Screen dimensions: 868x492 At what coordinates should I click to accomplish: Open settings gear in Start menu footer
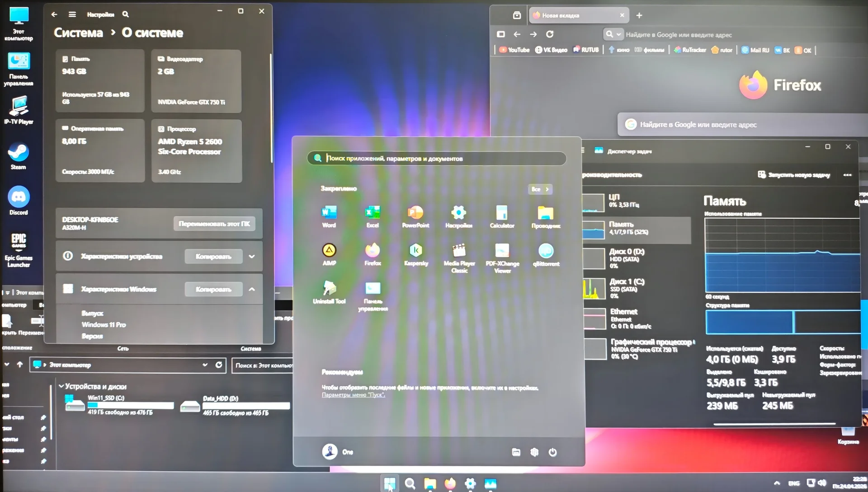(534, 452)
